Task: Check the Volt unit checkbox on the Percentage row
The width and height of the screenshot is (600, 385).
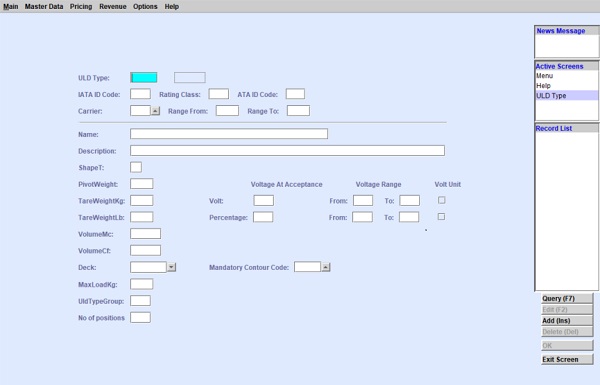Action: point(441,217)
